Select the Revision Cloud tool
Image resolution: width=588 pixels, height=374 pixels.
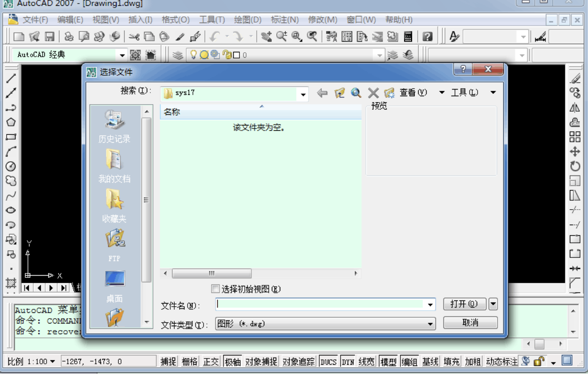point(11,181)
